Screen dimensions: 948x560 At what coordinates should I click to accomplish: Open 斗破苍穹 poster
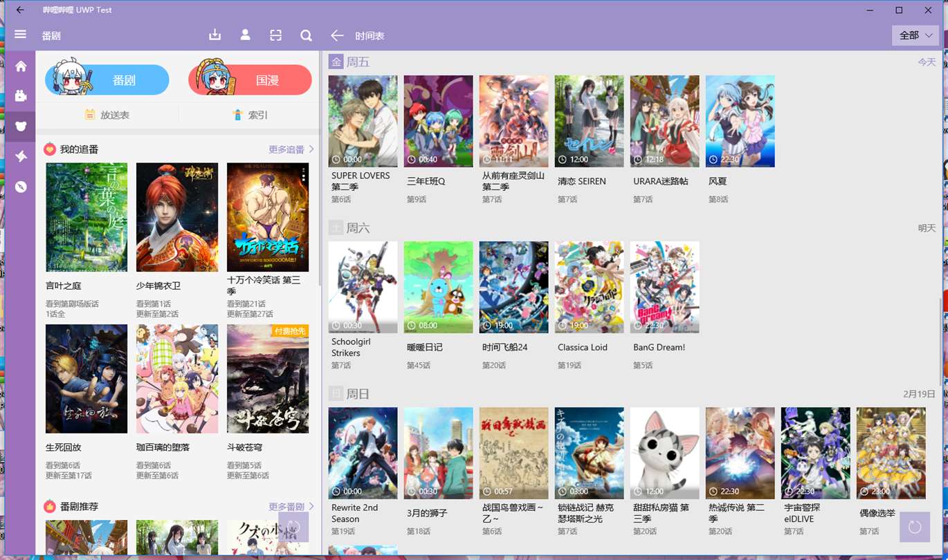pos(268,379)
